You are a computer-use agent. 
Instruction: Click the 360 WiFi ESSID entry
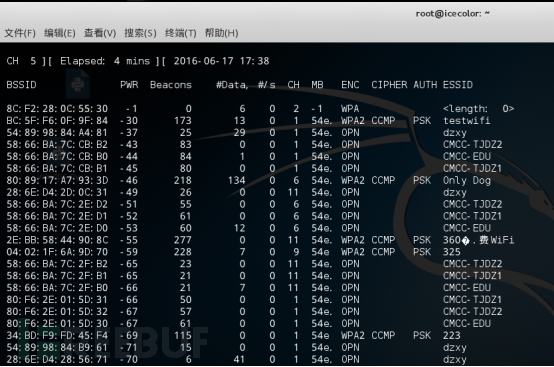(x=478, y=240)
